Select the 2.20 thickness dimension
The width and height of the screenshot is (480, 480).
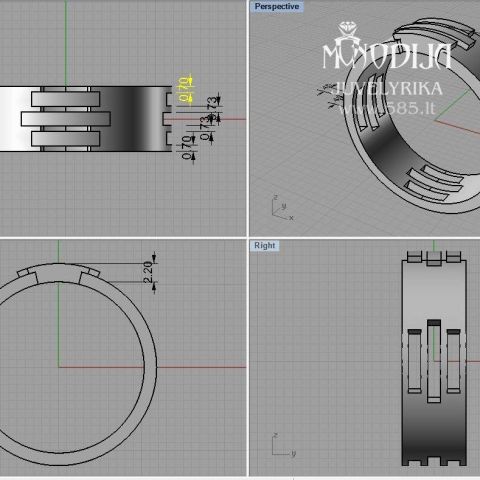148,272
